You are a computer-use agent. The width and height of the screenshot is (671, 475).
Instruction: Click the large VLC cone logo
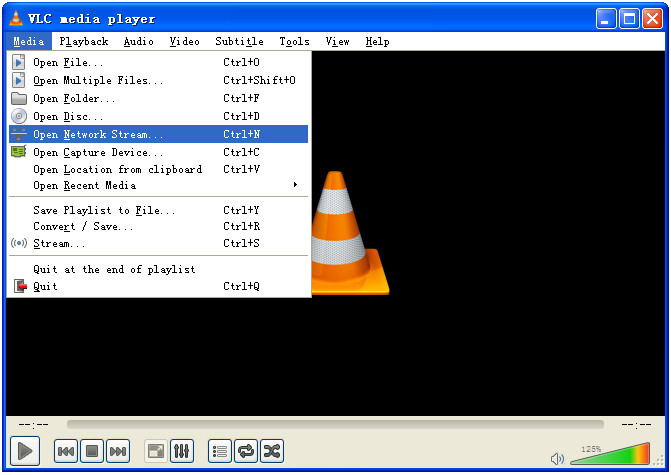pyautogui.click(x=350, y=233)
